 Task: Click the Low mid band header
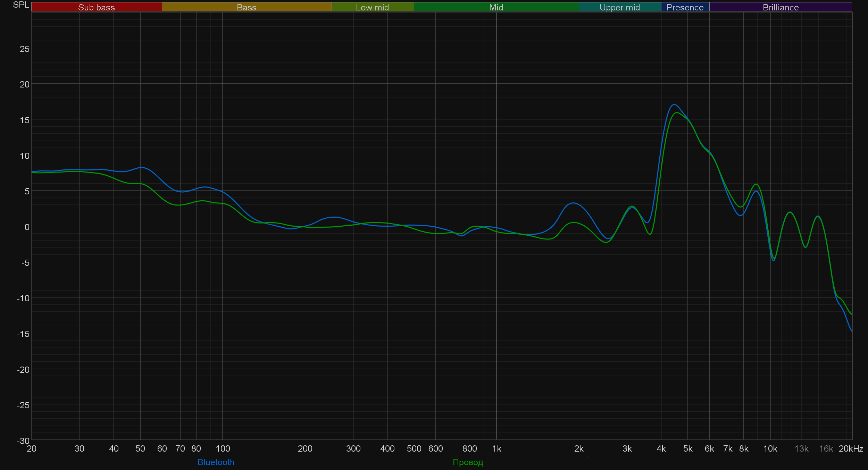[372, 7]
